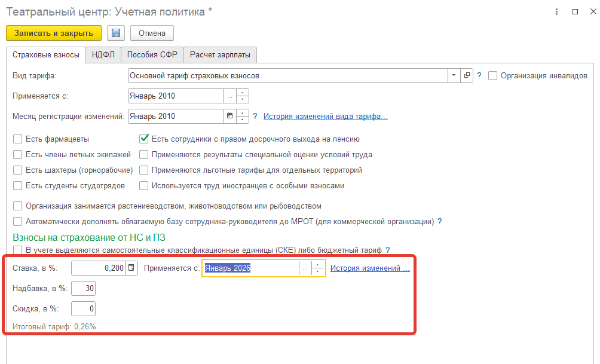Open the three-dot more options menu
The height and width of the screenshot is (364, 600).
click(556, 12)
